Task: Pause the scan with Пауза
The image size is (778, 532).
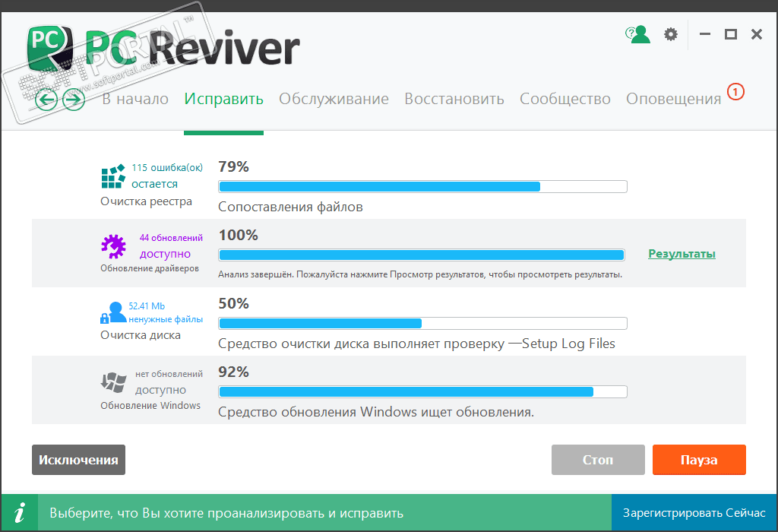Action: point(699,460)
